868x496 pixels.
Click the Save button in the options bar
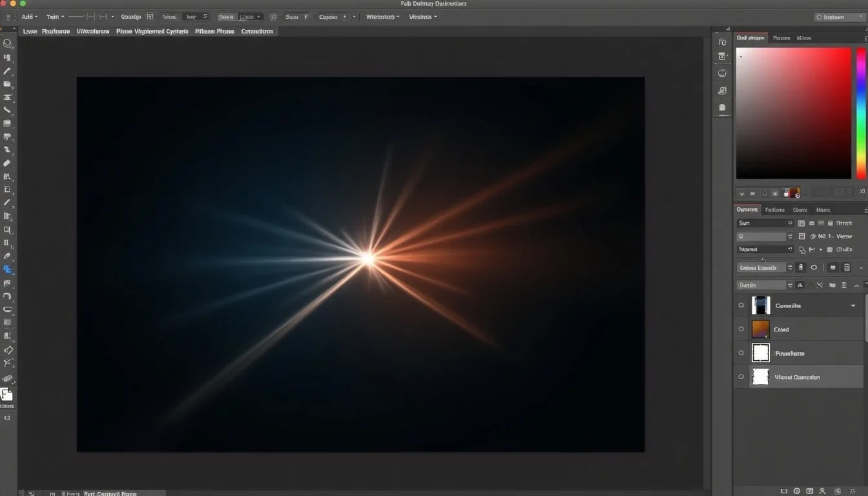coord(296,17)
